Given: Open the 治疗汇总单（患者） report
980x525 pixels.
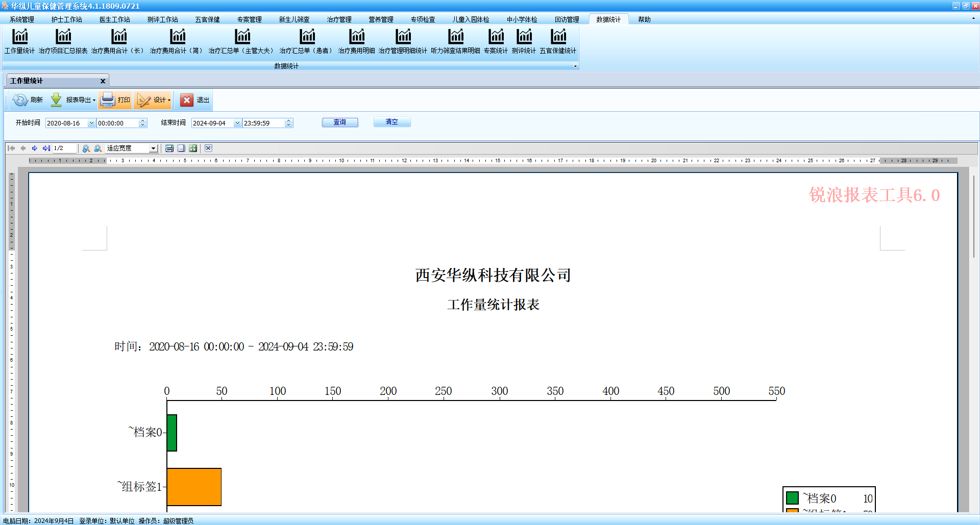Looking at the screenshot, I should tap(307, 41).
